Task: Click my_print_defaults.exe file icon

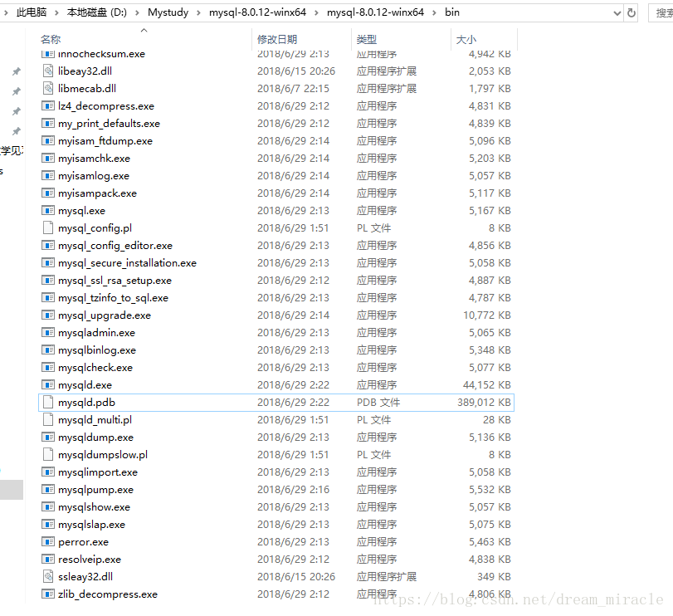Action: pos(48,123)
